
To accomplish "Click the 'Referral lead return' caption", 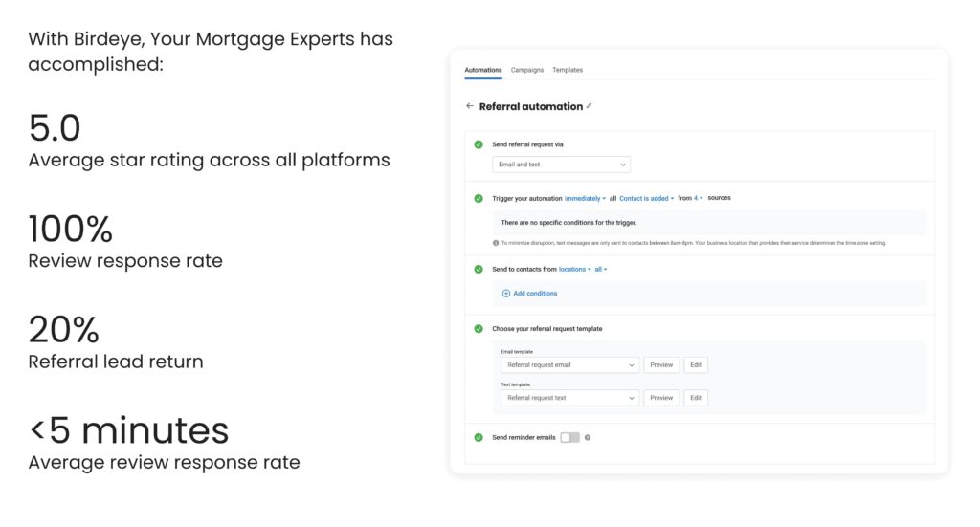I will point(116,362).
